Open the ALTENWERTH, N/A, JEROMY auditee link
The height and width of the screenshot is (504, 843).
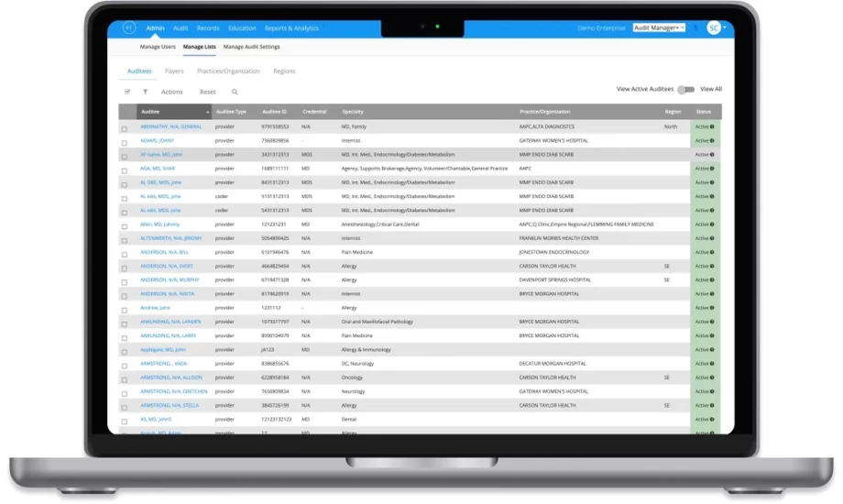tap(171, 238)
